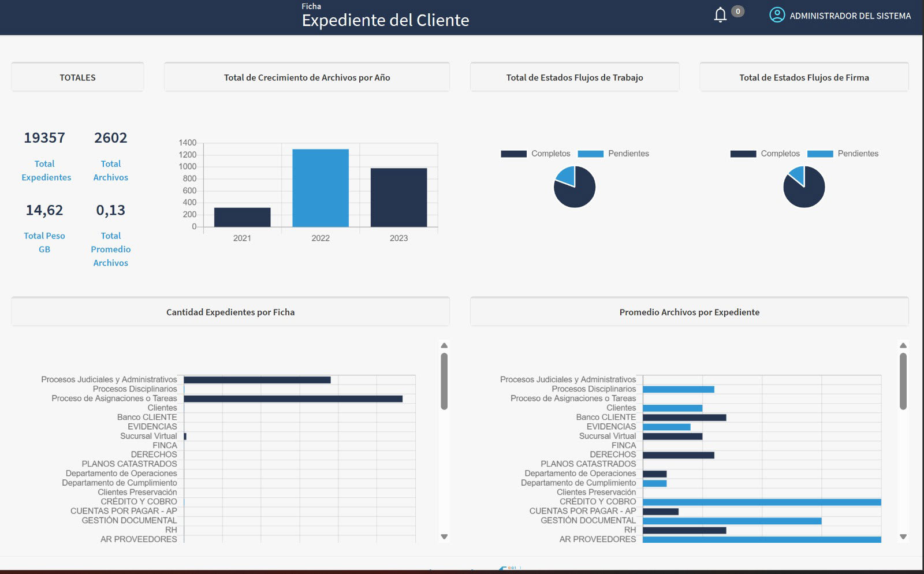
Task: Click the RH bar in Promedio Archivos chart
Action: (x=684, y=530)
